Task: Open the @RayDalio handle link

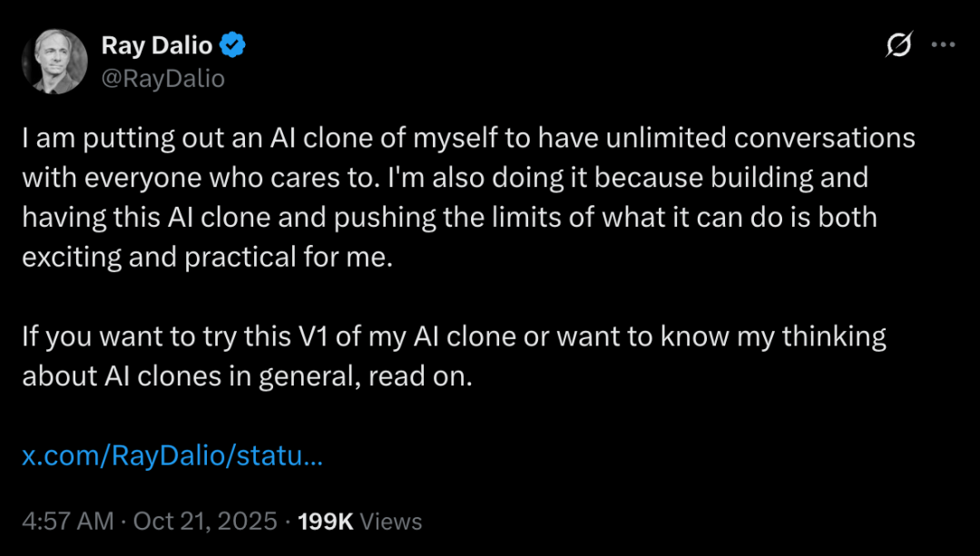Action: pyautogui.click(x=163, y=79)
